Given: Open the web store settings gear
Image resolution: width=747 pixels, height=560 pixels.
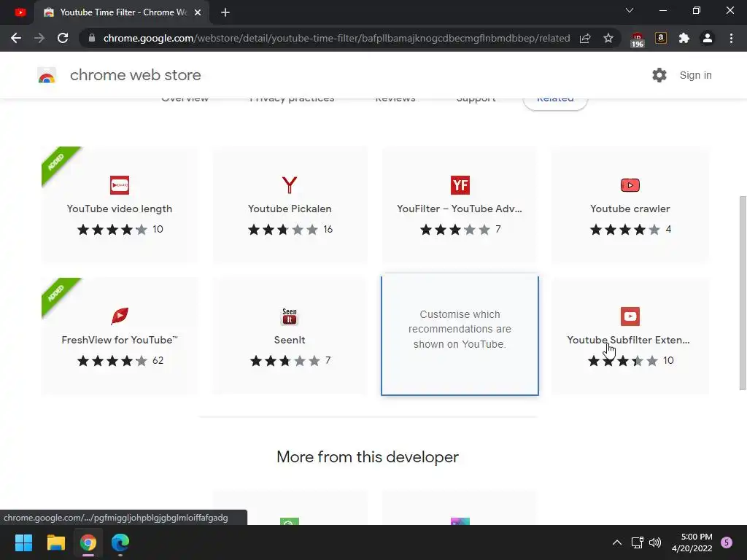Looking at the screenshot, I should (659, 75).
